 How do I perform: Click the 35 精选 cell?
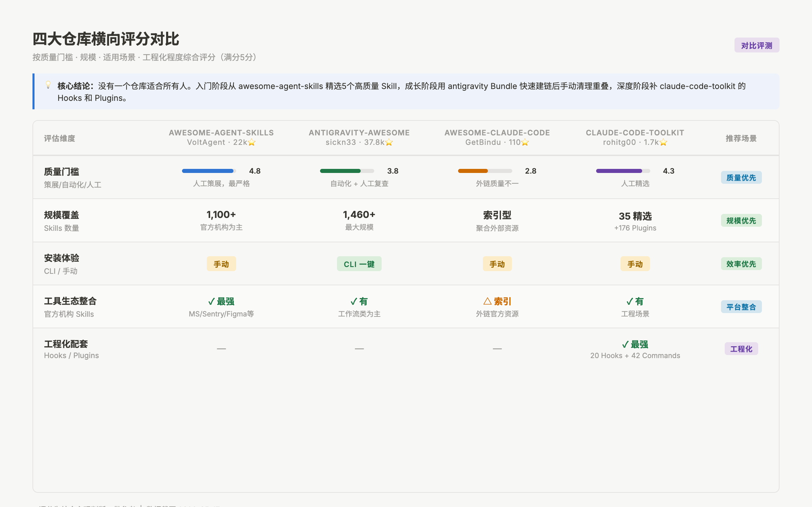pyautogui.click(x=635, y=216)
